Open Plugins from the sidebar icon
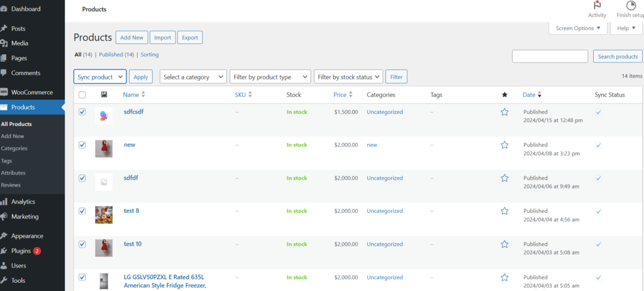The width and height of the screenshot is (644, 291). pos(4,251)
